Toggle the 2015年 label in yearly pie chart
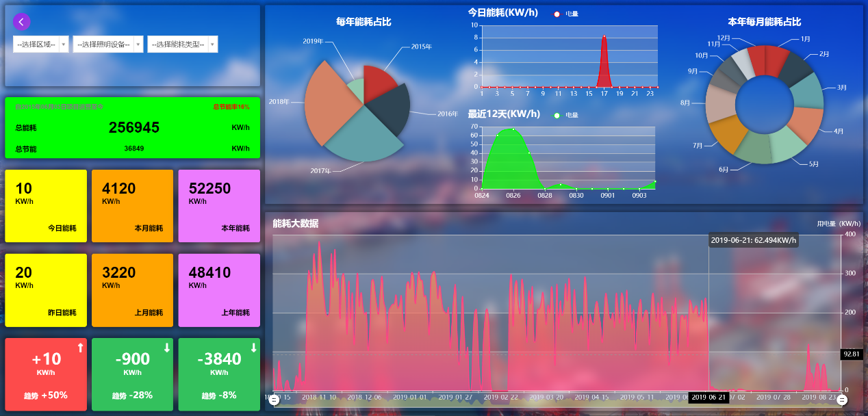Viewport: 868px width, 416px height. click(x=421, y=47)
